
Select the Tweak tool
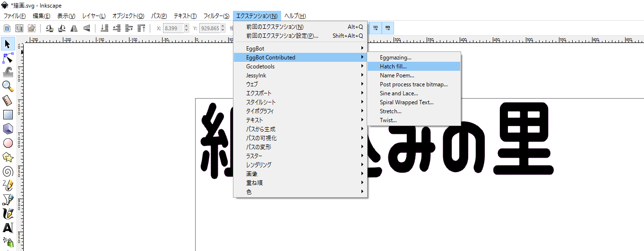click(8, 72)
